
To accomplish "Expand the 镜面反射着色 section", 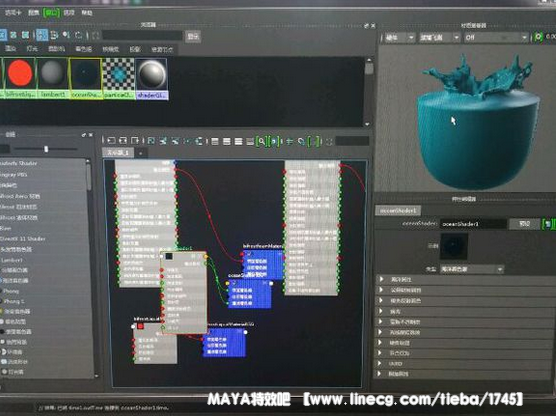I will 465,301.
